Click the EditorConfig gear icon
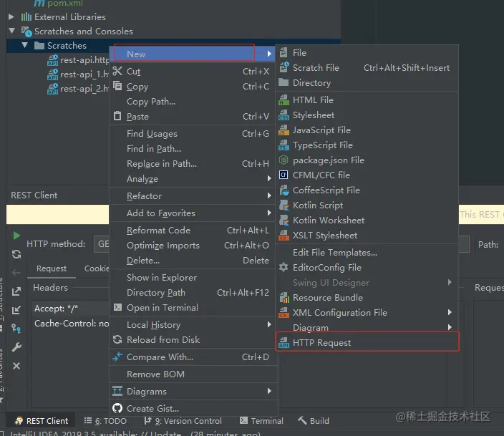The image size is (504, 436). [283, 267]
